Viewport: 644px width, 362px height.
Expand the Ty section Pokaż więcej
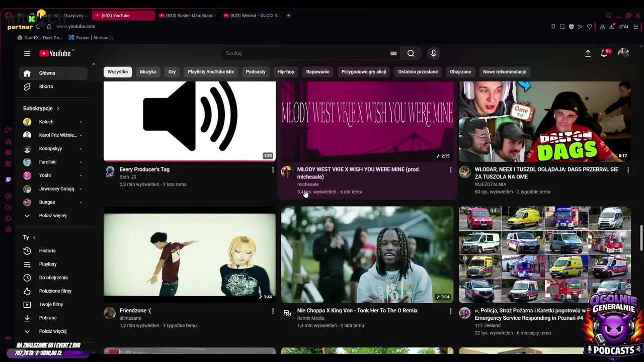point(53,331)
